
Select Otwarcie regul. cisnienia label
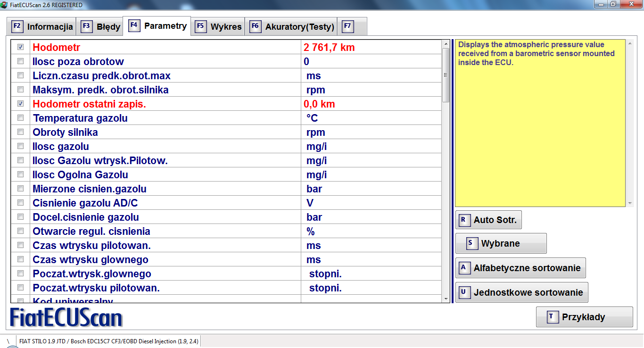91,231
